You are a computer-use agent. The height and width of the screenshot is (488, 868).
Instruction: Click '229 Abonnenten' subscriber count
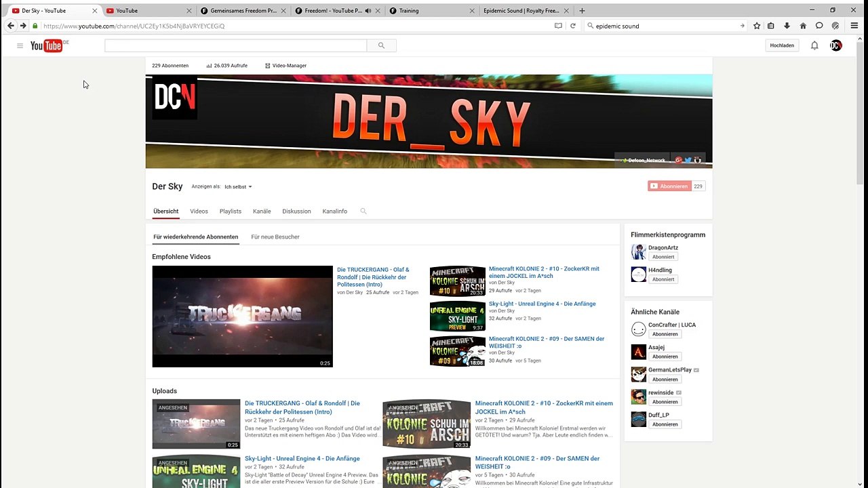pos(170,66)
